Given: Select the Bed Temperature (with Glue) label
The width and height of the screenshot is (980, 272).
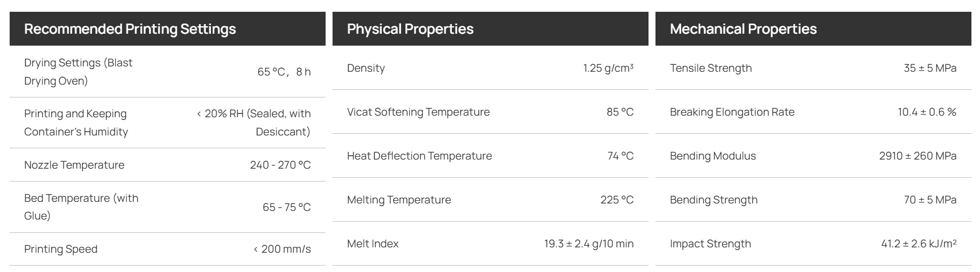Looking at the screenshot, I should click(81, 207).
